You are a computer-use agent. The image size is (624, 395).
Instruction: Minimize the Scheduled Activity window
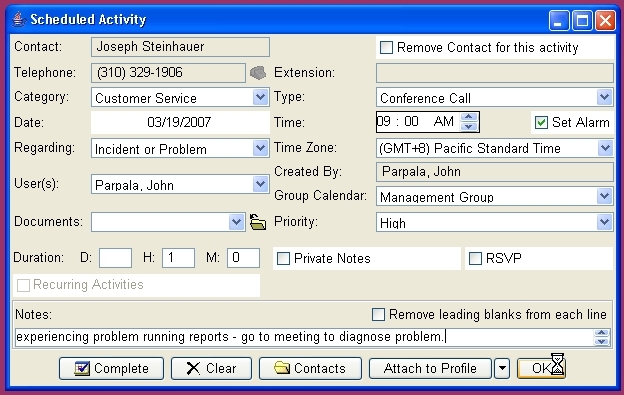click(558, 20)
